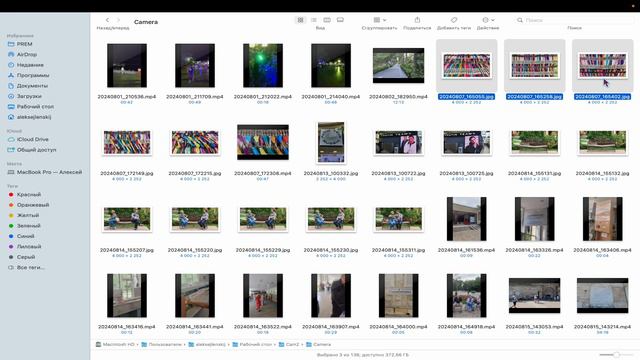This screenshot has width=640, height=360.
Task: Click the search field (Поиск)
Action: [575, 20]
